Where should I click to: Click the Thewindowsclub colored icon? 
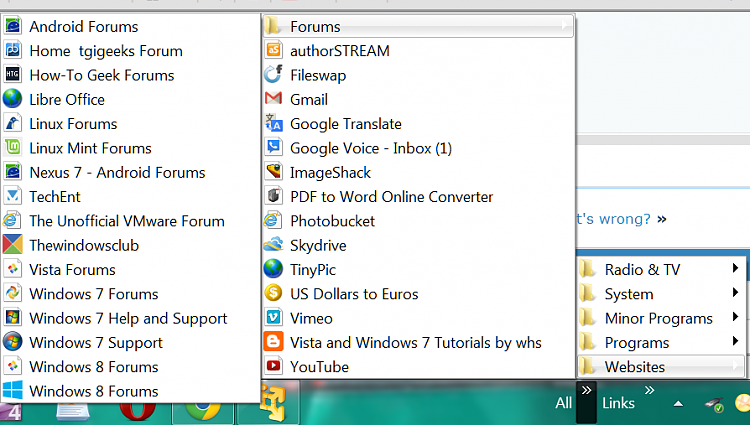12,245
